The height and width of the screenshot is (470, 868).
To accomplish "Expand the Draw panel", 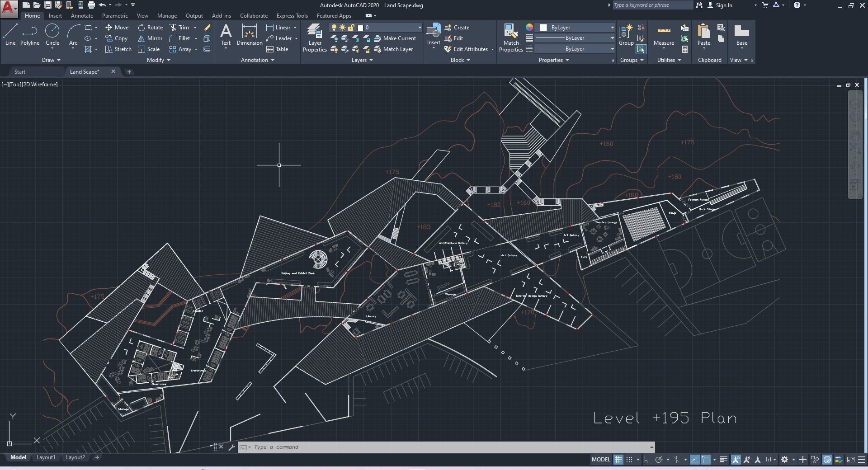I will tap(51, 60).
